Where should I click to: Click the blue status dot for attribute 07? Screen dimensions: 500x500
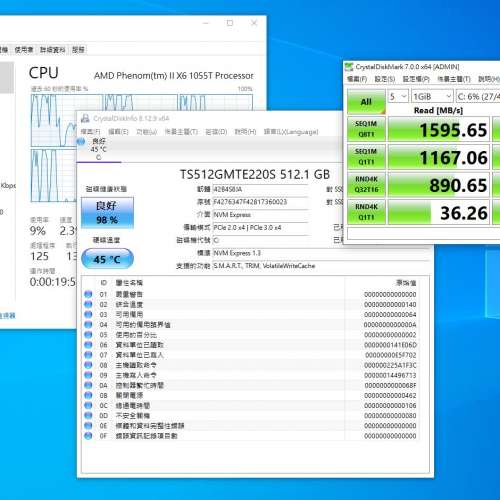88,355
